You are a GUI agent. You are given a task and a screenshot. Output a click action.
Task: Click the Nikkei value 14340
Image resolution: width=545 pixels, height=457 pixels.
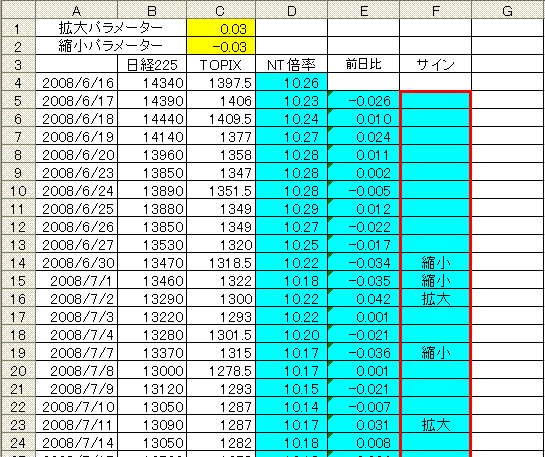pos(152,82)
